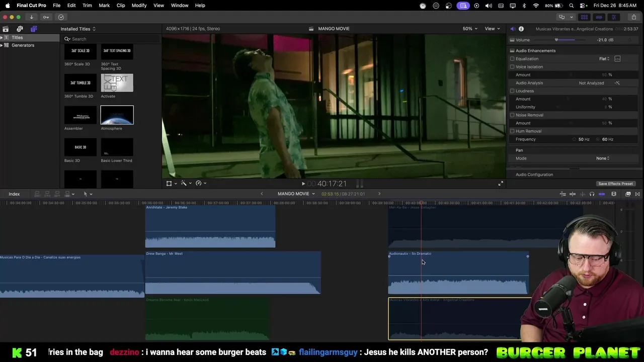
Task: Open the Mark menu
Action: 104,6
